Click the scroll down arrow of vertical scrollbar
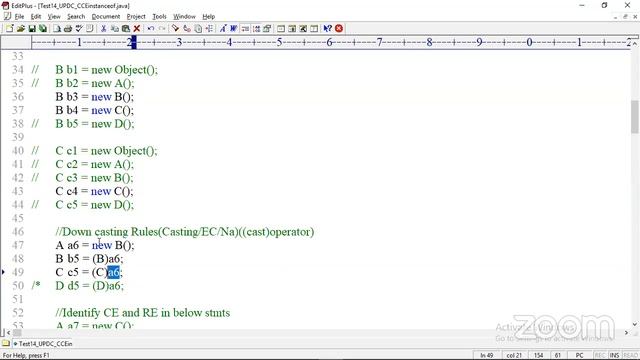This screenshot has height=360, width=640. click(634, 325)
